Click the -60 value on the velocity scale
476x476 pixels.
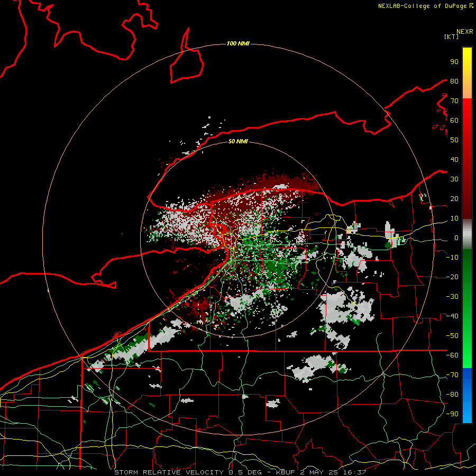point(452,355)
